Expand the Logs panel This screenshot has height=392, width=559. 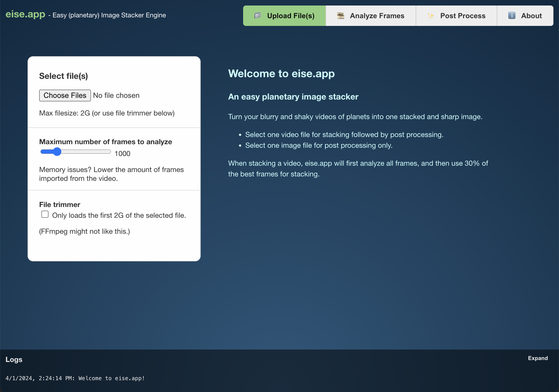[x=538, y=358]
